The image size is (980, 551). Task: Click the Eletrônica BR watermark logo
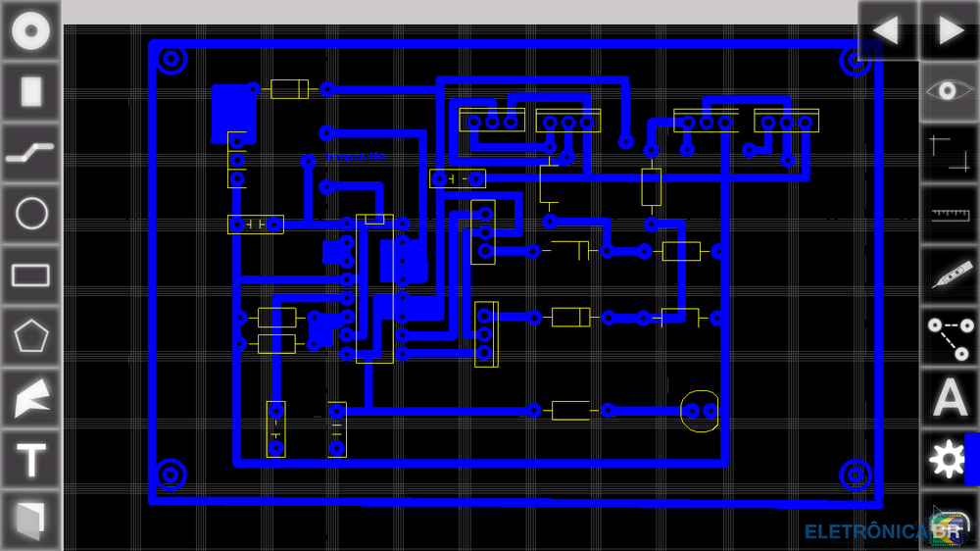click(x=882, y=531)
